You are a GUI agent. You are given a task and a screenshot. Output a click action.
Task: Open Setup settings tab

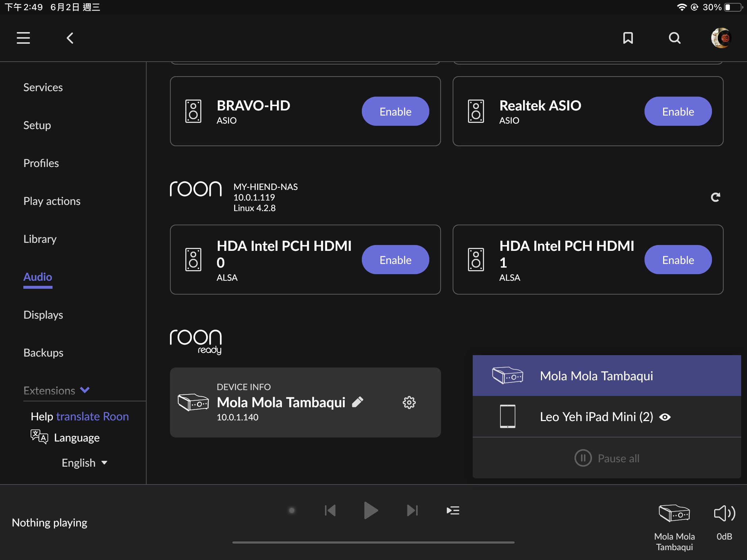pyautogui.click(x=37, y=125)
